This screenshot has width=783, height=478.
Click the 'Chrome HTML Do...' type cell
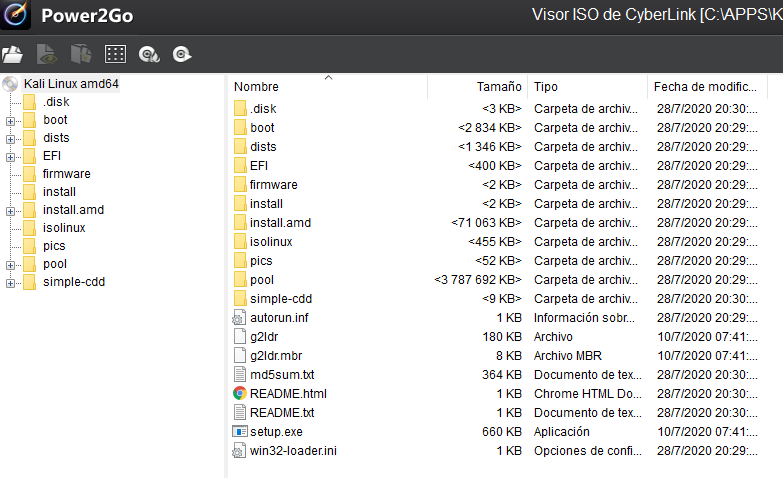[588, 394]
